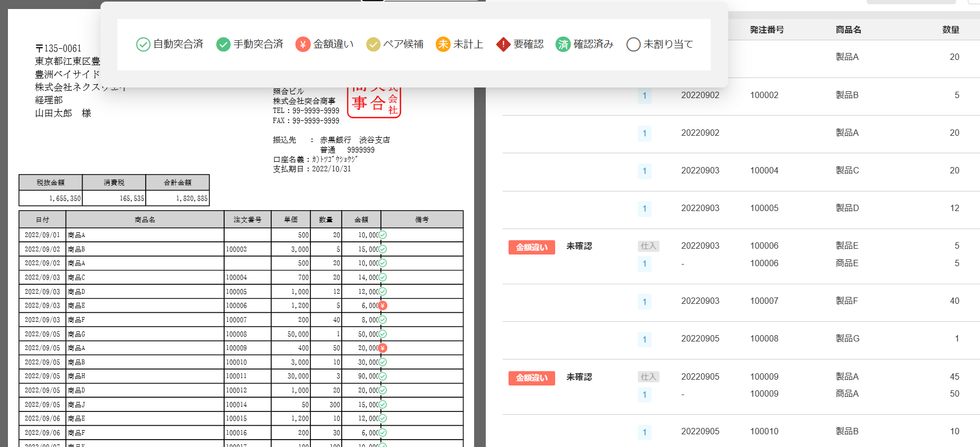Viewport: 980px width, 447px height.
Task: Click the 支払期日 2022/10/31 text
Action: tap(312, 169)
